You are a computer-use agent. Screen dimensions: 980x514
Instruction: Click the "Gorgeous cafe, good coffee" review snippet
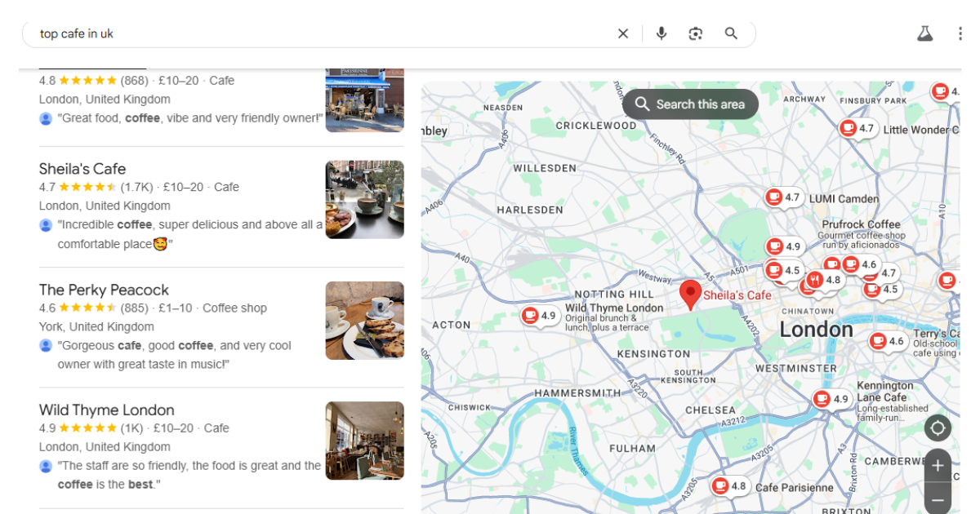175,355
